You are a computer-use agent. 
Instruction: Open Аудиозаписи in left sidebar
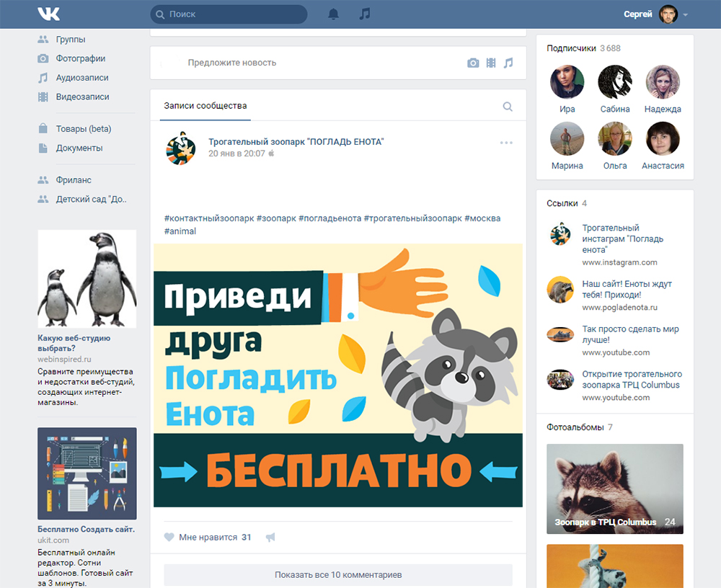click(82, 78)
